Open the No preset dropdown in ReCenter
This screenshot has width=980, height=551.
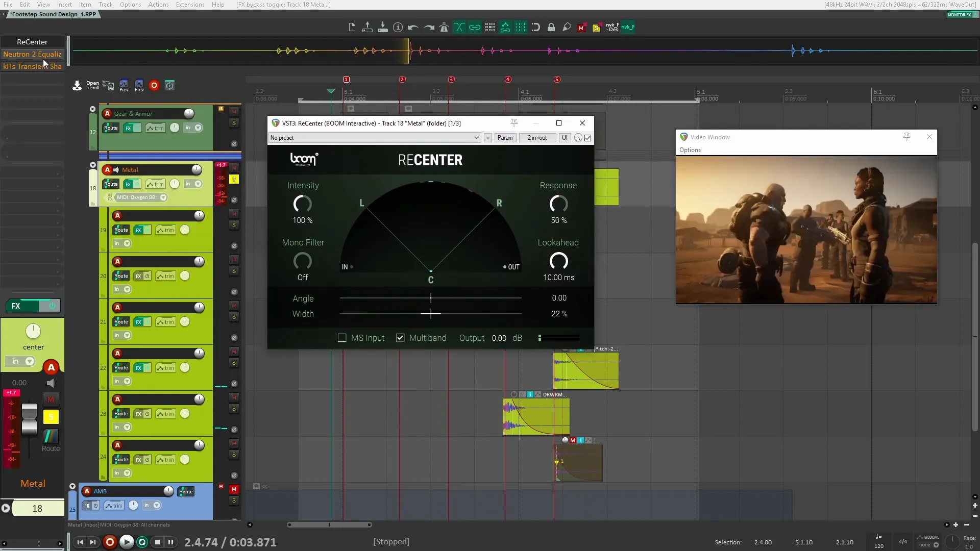(x=375, y=138)
